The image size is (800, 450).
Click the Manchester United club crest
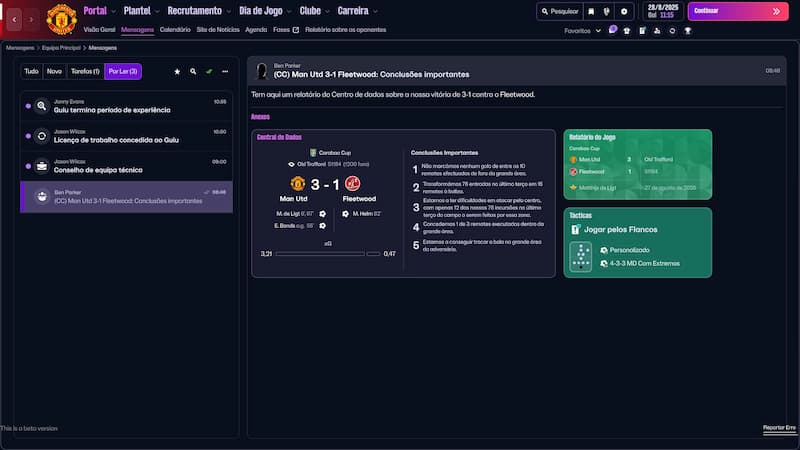click(x=61, y=18)
